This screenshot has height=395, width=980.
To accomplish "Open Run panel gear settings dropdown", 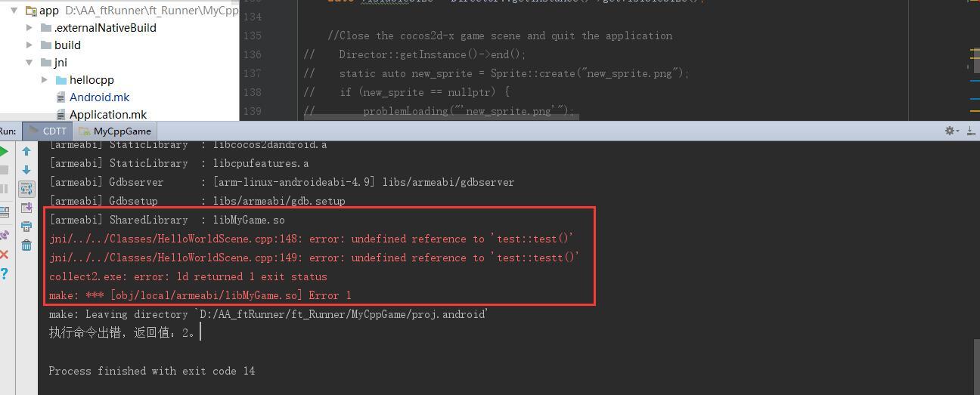I will (951, 131).
